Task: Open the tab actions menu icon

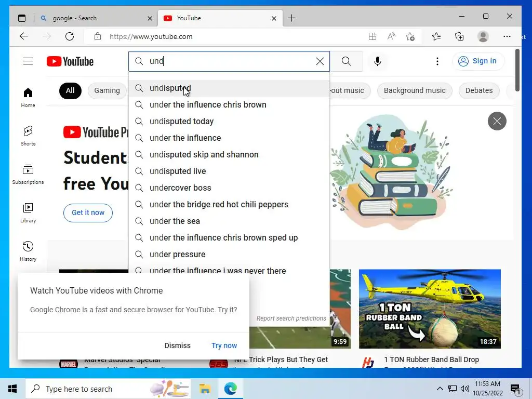Action: [x=22, y=18]
